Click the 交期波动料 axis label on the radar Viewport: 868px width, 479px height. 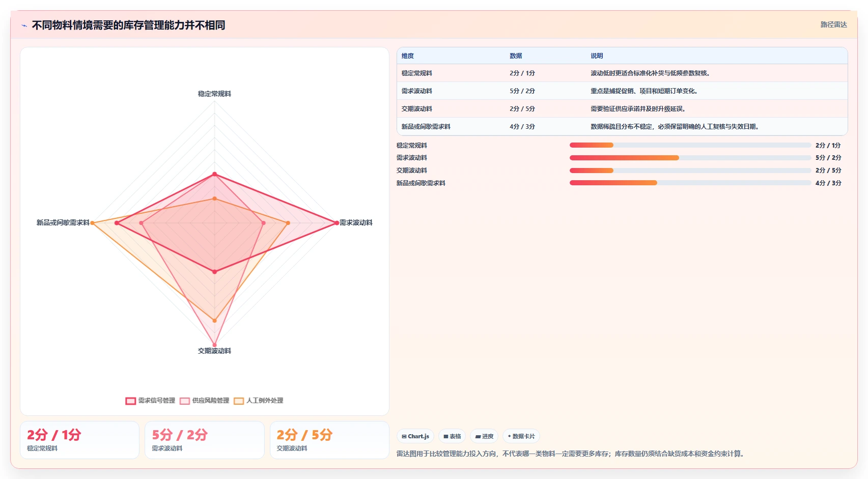click(214, 351)
